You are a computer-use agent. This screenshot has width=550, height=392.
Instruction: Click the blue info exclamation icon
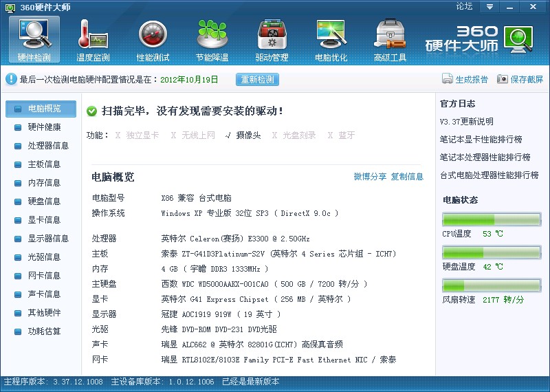[x=11, y=79]
